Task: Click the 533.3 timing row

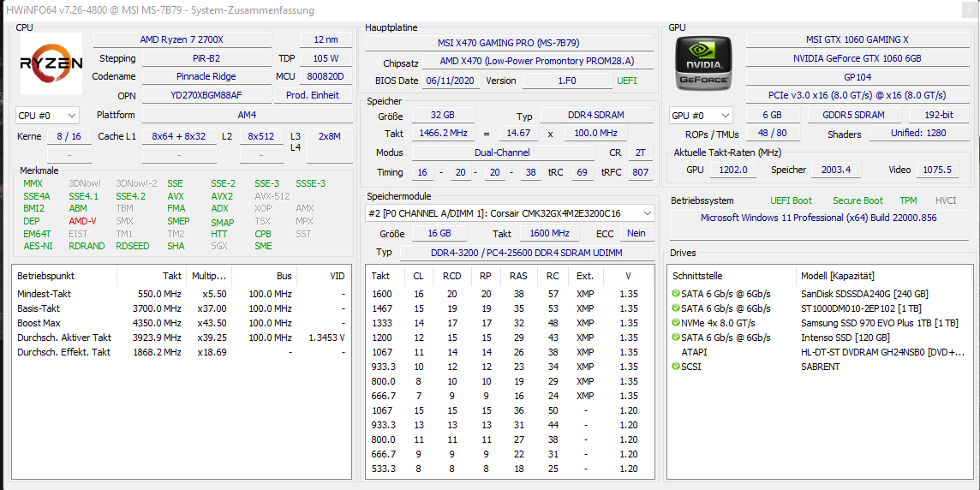Action: click(x=510, y=469)
